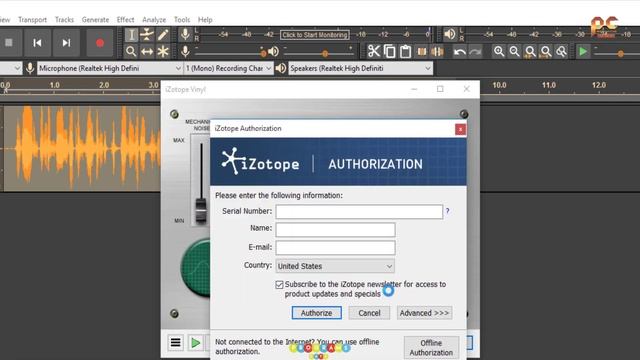This screenshot has height=360, width=640.
Task: Click the Cut scissors icon
Action: click(x=373, y=51)
